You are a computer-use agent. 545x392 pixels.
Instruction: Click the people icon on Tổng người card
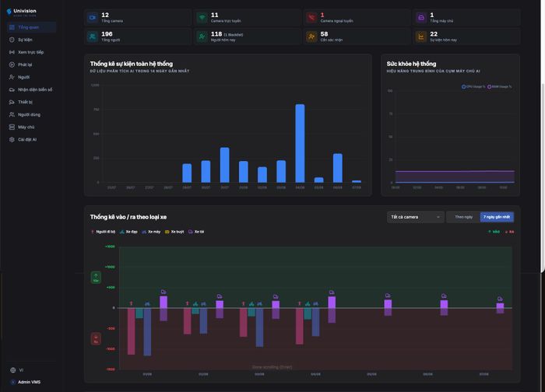(x=93, y=37)
